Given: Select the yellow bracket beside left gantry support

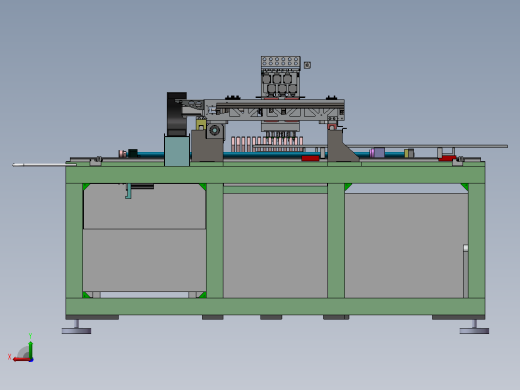Looking at the screenshot, I should (201, 125).
